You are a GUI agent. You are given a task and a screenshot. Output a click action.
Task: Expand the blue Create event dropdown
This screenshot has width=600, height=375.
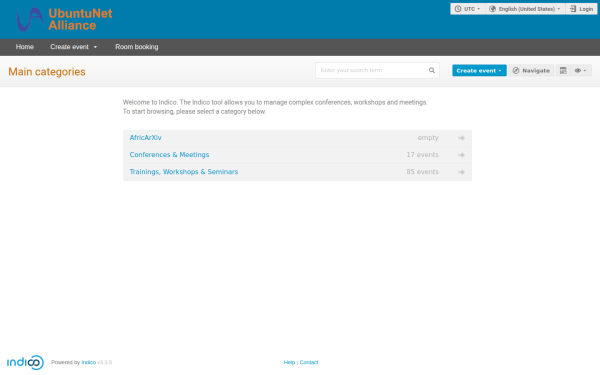tap(479, 70)
